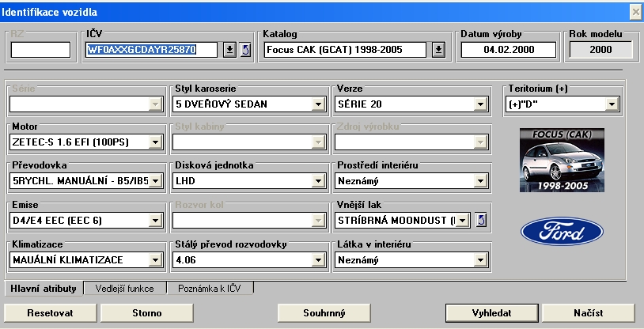Select the Hlavní atributy tab
644x329 pixels.
[x=44, y=289]
